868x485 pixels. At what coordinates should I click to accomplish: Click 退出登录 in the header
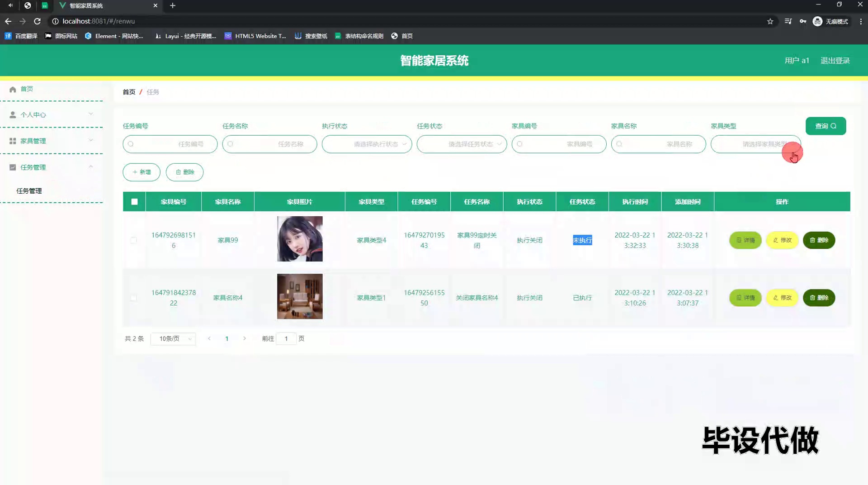(835, 61)
